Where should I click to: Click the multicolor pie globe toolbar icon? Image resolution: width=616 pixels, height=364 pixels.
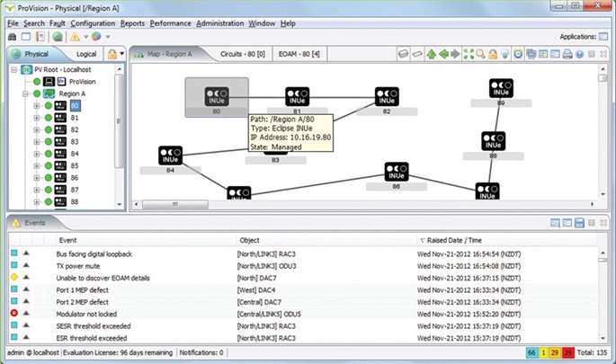click(96, 37)
